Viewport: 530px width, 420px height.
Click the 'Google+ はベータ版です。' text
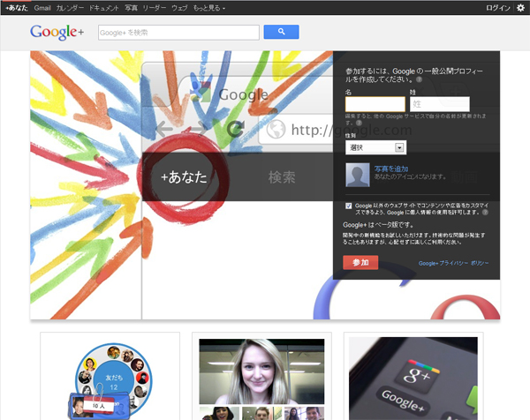[378, 225]
